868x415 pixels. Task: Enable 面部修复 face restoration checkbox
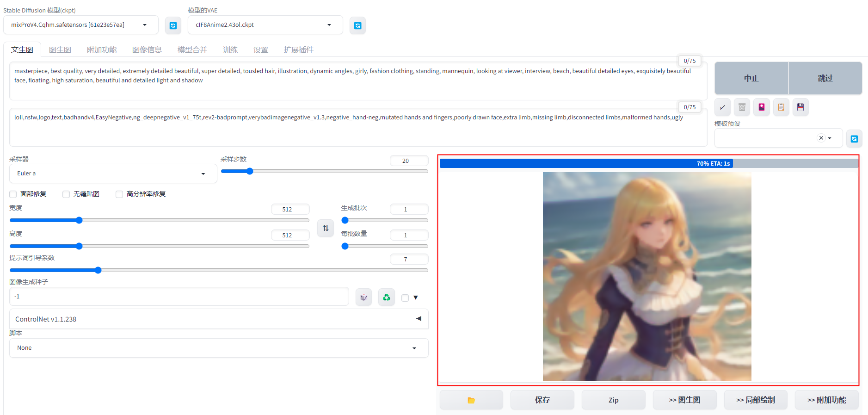(13, 194)
